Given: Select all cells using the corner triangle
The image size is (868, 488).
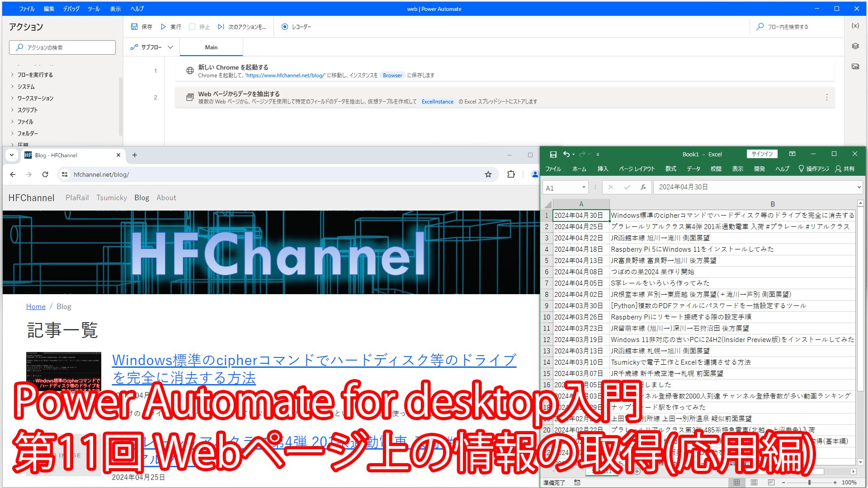Looking at the screenshot, I should pyautogui.click(x=547, y=204).
